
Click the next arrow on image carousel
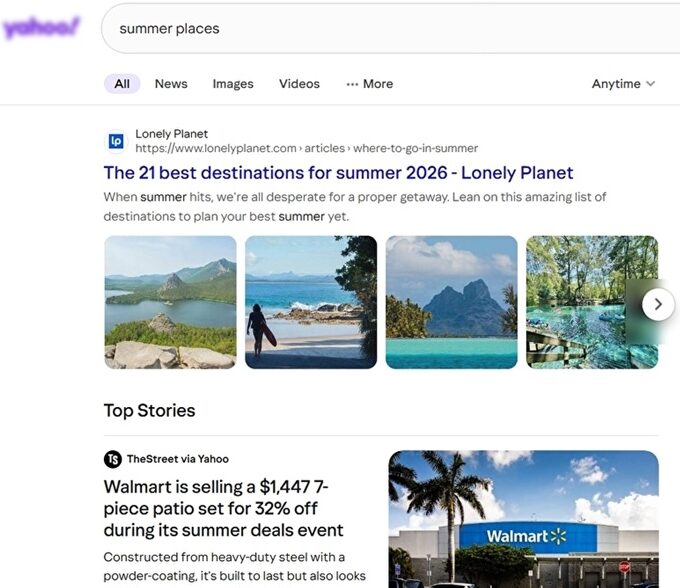pyautogui.click(x=658, y=304)
